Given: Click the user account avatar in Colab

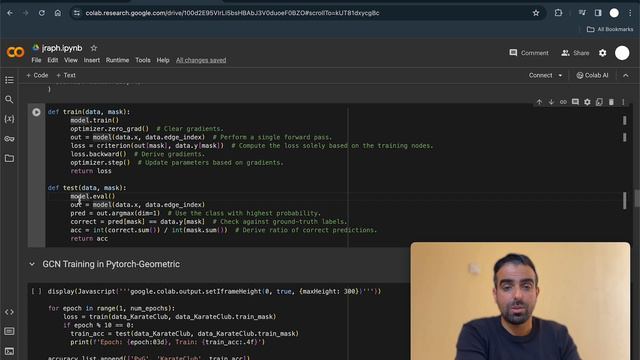Looking at the screenshot, I should coord(622,53).
